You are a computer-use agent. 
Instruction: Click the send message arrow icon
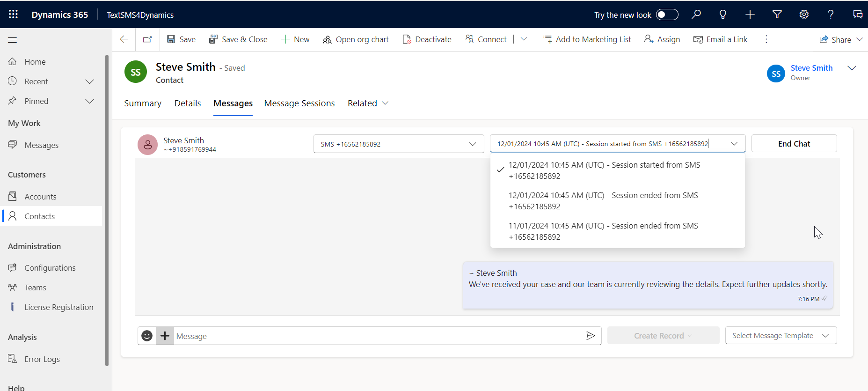pyautogui.click(x=591, y=336)
